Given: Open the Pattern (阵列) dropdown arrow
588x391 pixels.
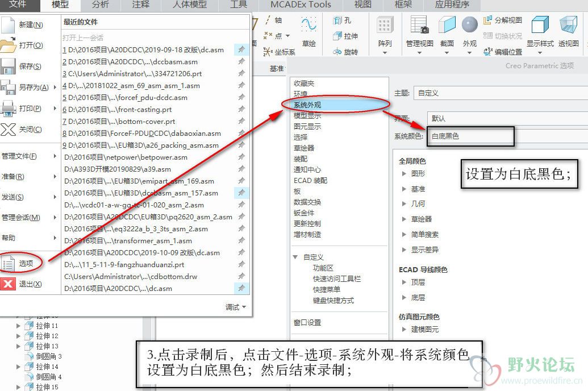Looking at the screenshot, I should click(385, 53).
